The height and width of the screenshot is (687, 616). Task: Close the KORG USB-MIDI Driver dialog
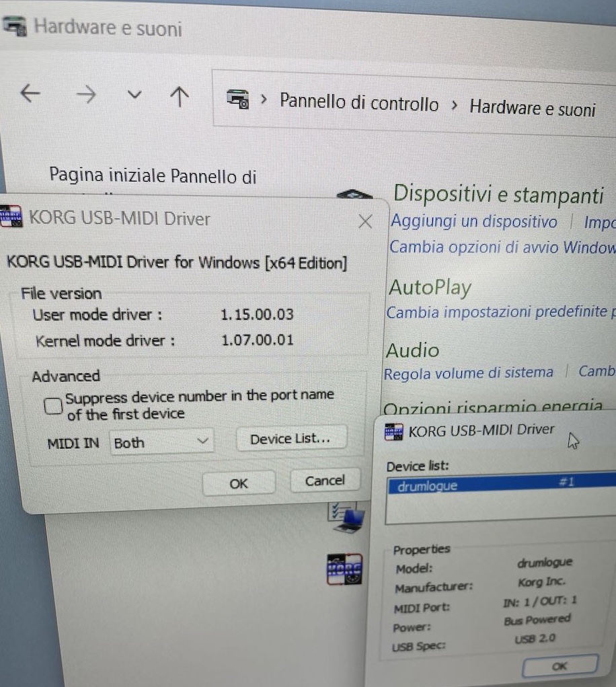(x=365, y=221)
